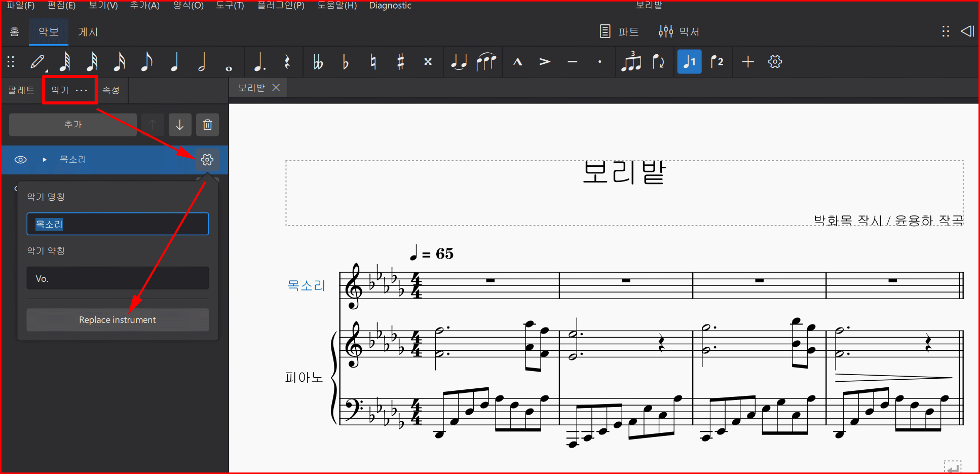This screenshot has height=474, width=980.
Task: Select the tempo marking 65
Action: pyautogui.click(x=432, y=253)
